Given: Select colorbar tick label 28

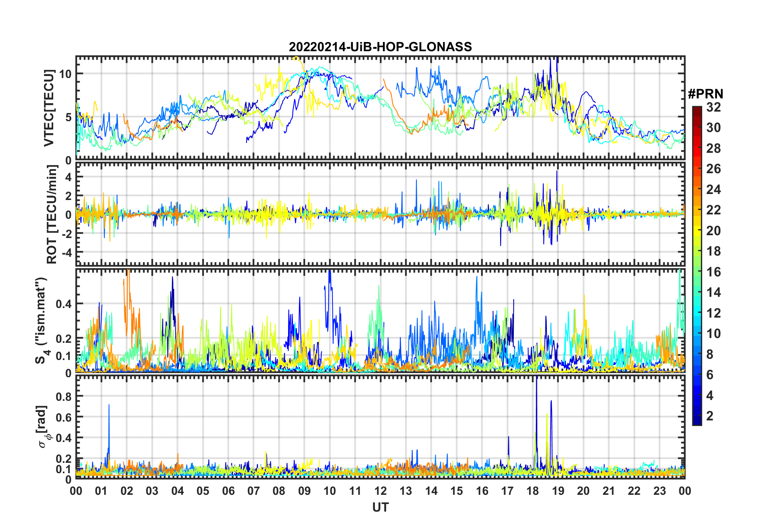Looking at the screenshot, I should [x=713, y=148].
